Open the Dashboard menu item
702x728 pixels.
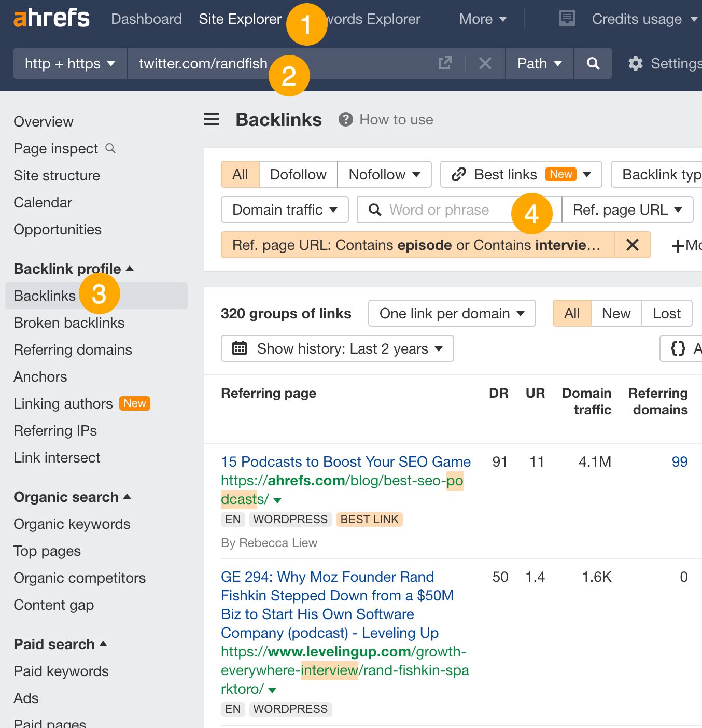pyautogui.click(x=146, y=19)
